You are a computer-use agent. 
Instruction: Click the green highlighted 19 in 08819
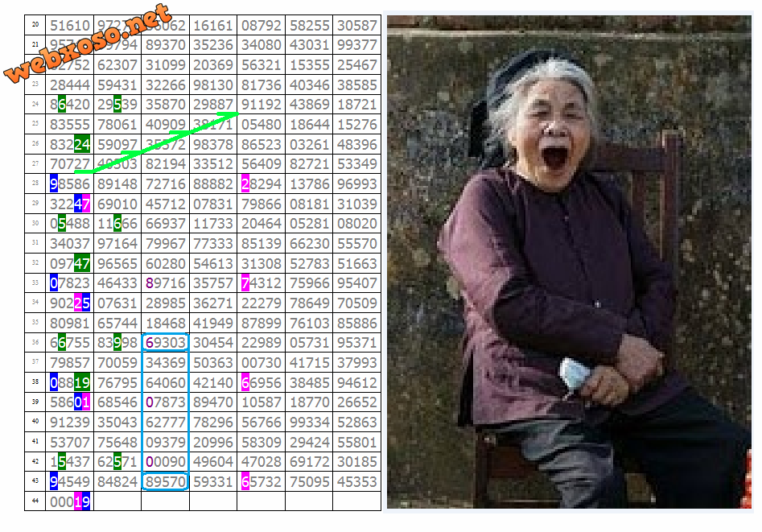coord(82,382)
